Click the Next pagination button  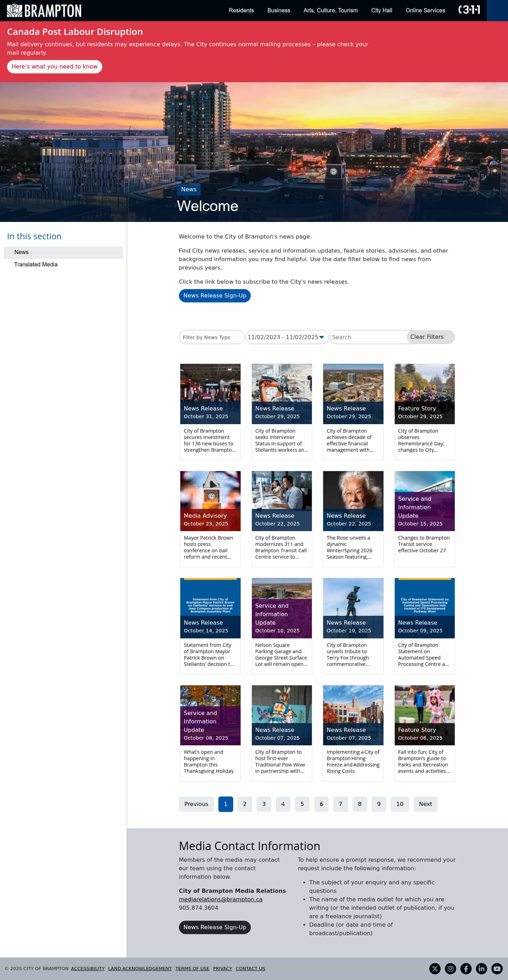click(x=425, y=804)
